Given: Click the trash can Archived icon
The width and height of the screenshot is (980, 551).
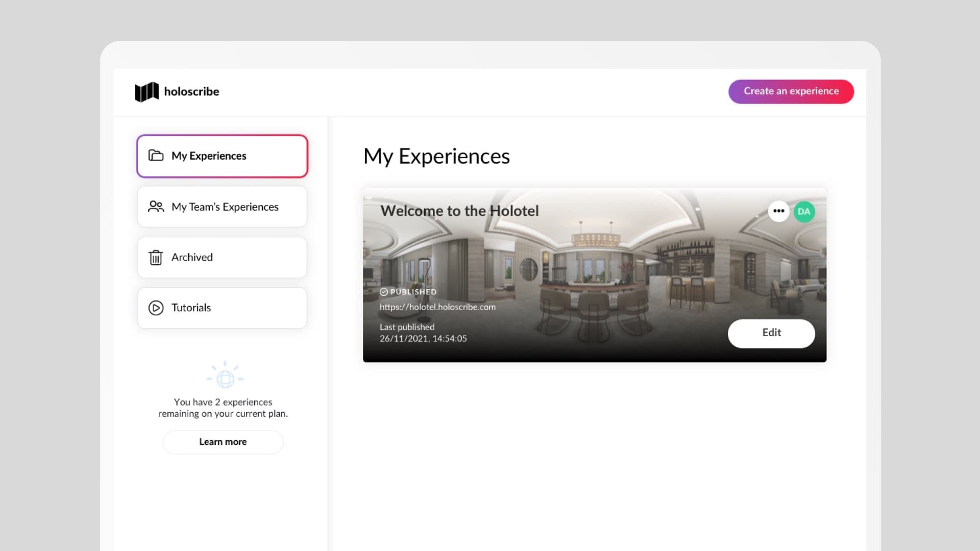Looking at the screenshot, I should 156,258.
